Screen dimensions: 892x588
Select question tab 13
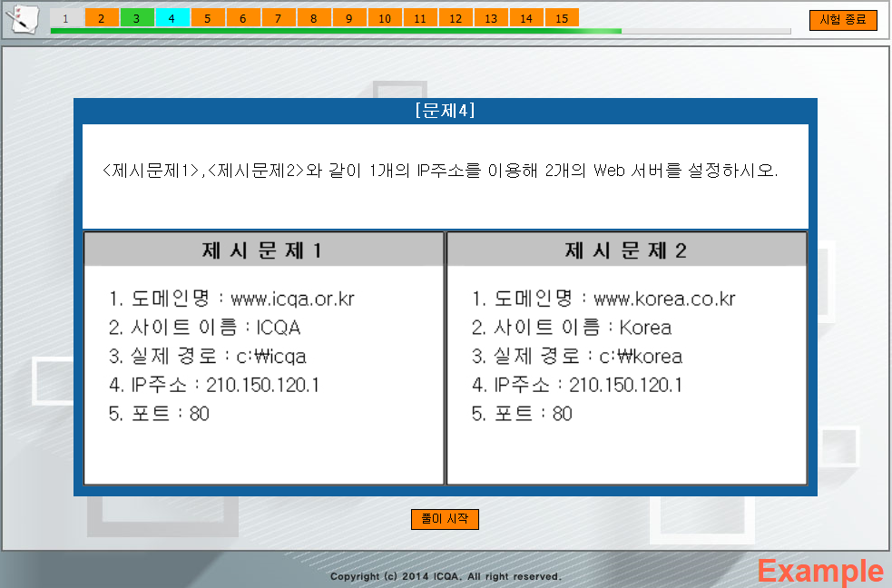tap(490, 17)
